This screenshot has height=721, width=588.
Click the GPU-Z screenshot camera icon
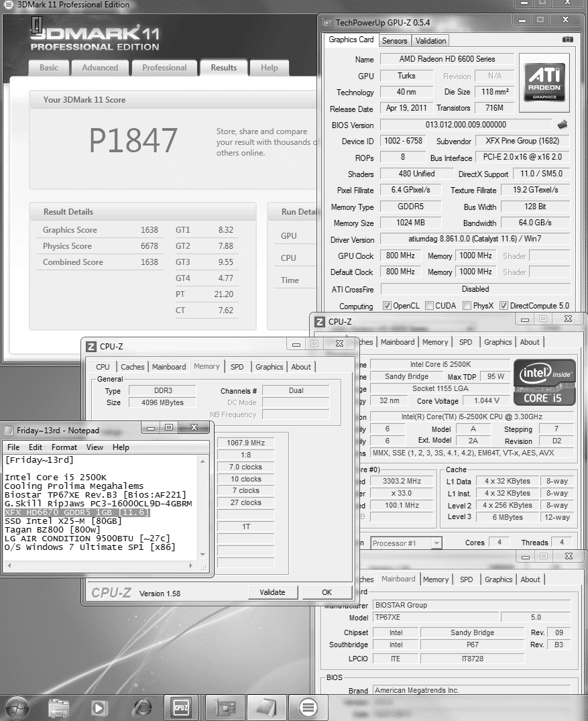tap(568, 40)
